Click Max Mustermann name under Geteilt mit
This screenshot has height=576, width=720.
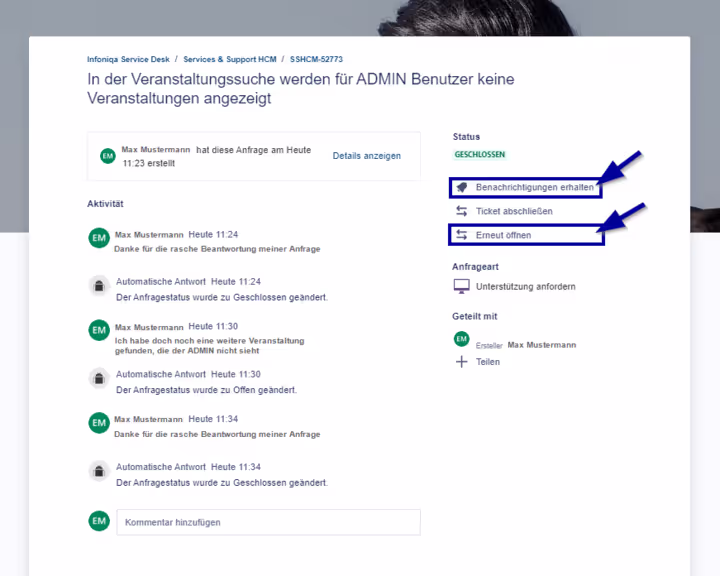[x=542, y=345]
